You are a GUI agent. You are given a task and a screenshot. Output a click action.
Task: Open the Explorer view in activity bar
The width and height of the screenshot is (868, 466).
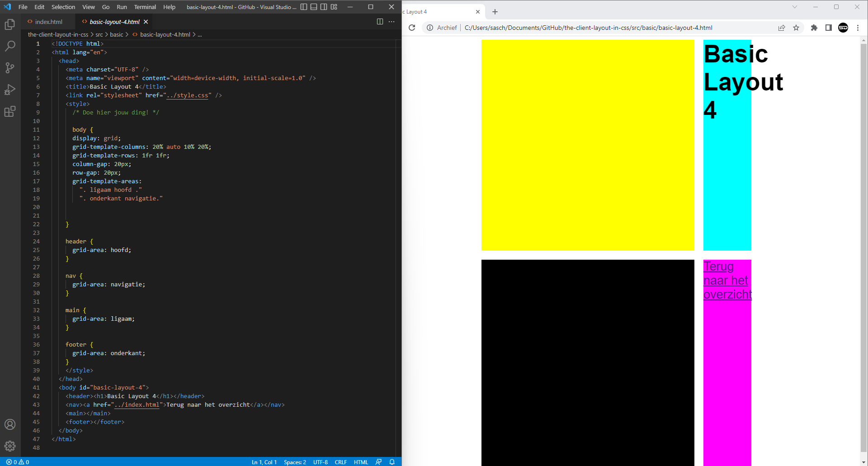[x=10, y=24]
